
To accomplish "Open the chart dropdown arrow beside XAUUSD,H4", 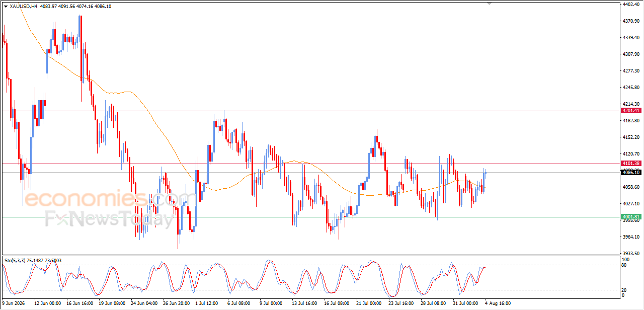I will (x=6, y=7).
